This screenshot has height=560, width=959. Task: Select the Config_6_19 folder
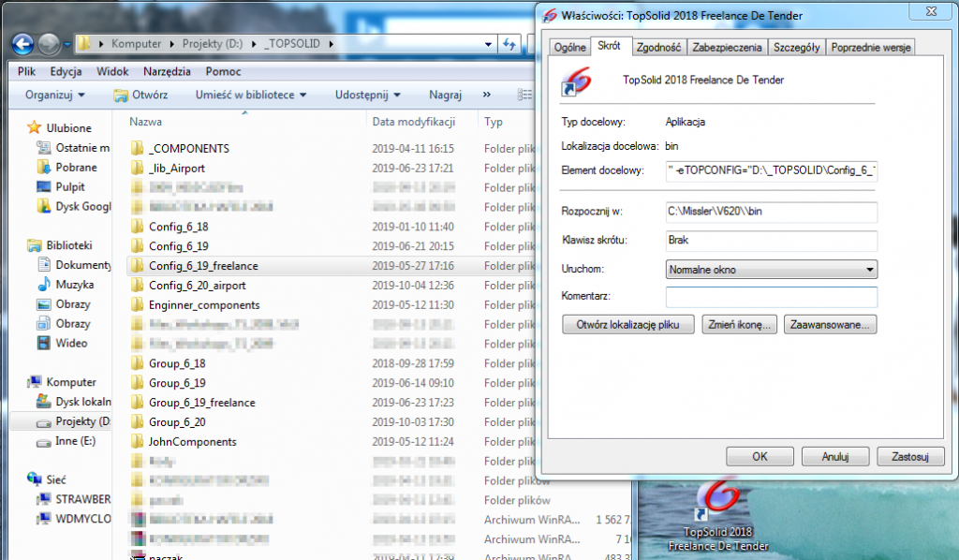coord(179,245)
